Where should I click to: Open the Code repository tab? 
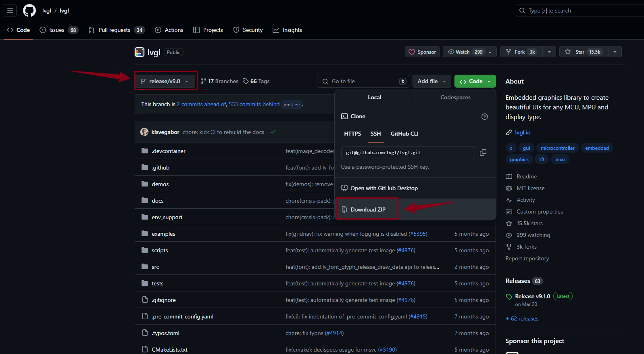[19, 30]
